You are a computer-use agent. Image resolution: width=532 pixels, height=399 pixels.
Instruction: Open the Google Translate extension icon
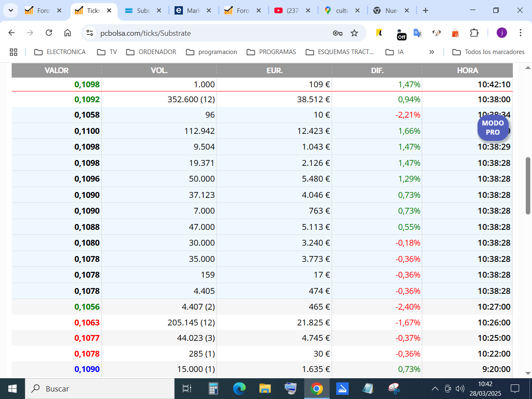[x=418, y=33]
